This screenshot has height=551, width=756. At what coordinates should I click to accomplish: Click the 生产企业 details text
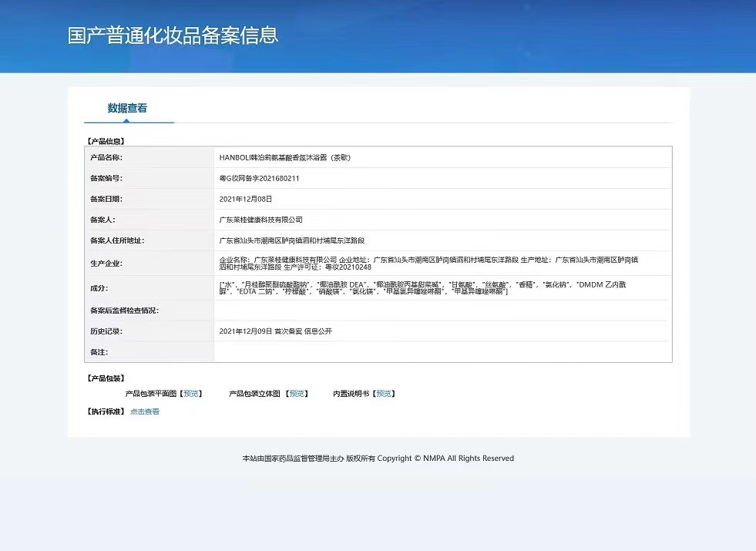pyautogui.click(x=428, y=264)
